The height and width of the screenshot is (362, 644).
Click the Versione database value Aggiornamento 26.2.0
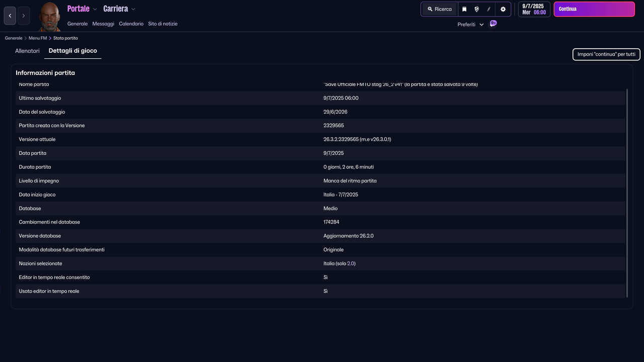tap(349, 236)
